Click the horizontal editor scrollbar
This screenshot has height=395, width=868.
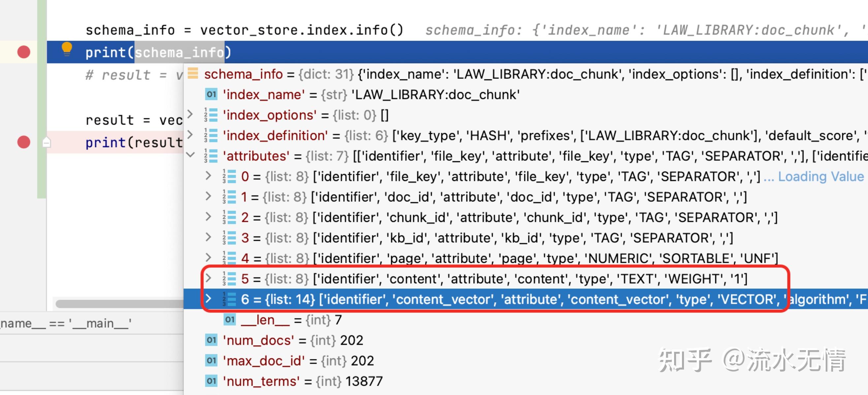pos(119,304)
